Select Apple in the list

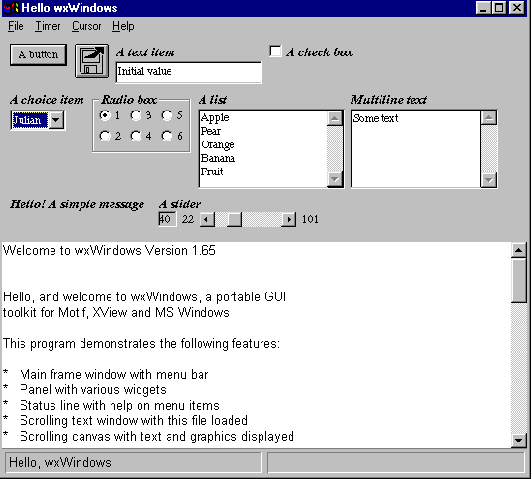point(263,117)
